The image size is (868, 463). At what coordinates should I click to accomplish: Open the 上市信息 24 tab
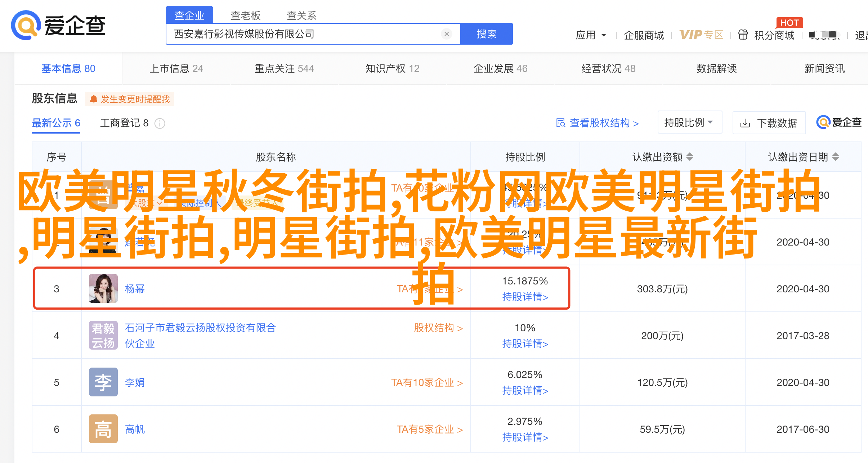(x=176, y=68)
